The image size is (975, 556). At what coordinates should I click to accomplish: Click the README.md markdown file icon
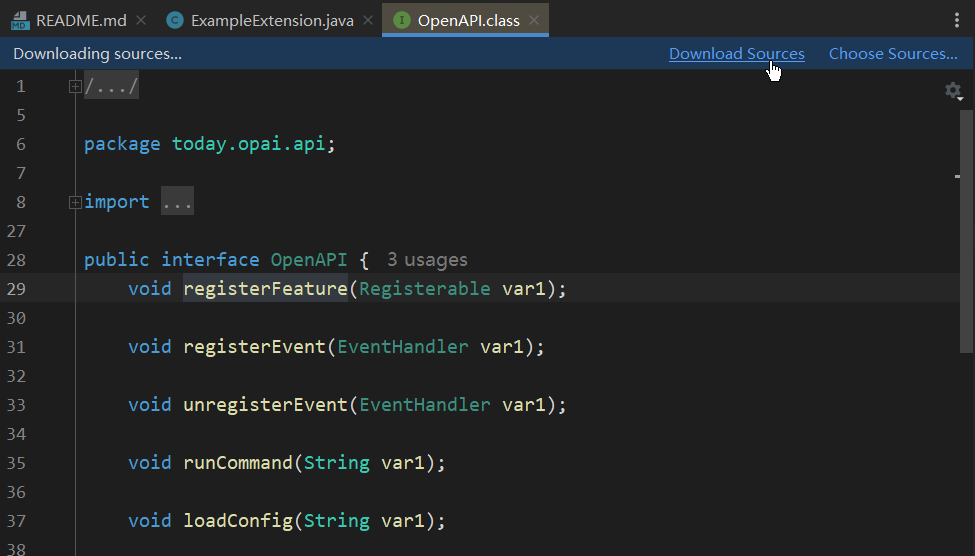(x=20, y=21)
